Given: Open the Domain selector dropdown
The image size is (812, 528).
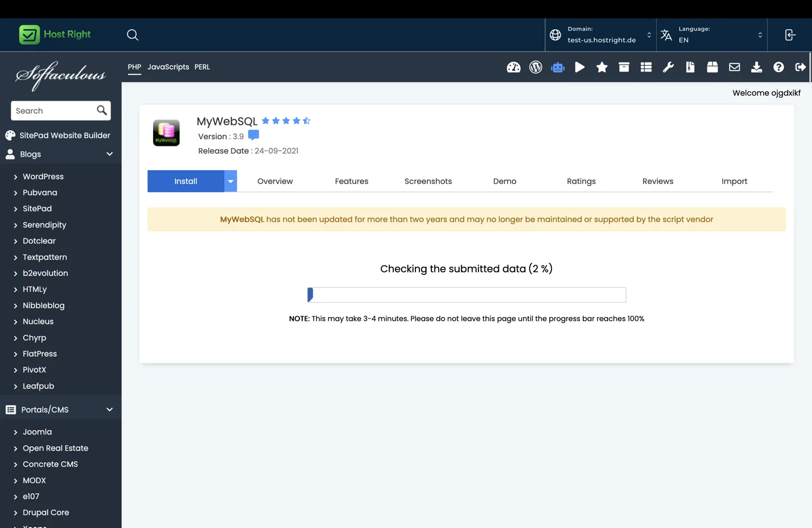Looking at the screenshot, I should (x=600, y=35).
